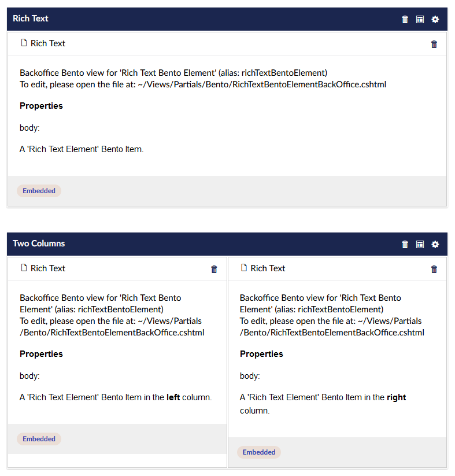This screenshot has width=455, height=476.
Task: Click the Embedded badge in the left column
Action: pos(39,438)
